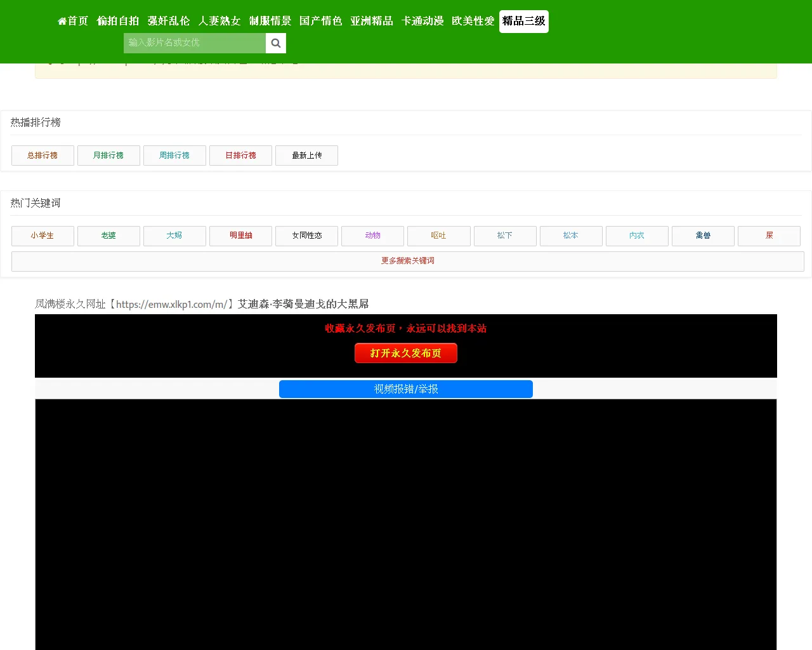Open the 亚洲精品 category

[372, 21]
